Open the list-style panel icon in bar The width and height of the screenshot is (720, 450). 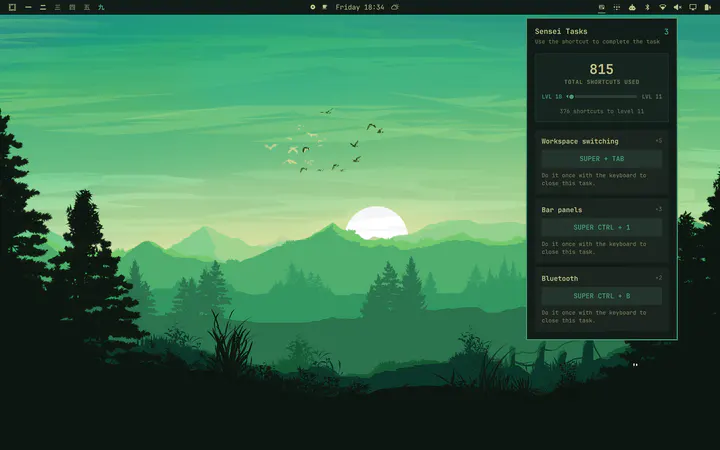coord(617,7)
